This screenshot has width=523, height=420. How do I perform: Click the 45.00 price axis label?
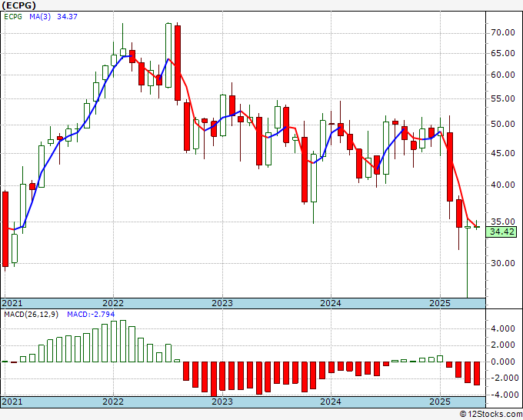(x=503, y=153)
